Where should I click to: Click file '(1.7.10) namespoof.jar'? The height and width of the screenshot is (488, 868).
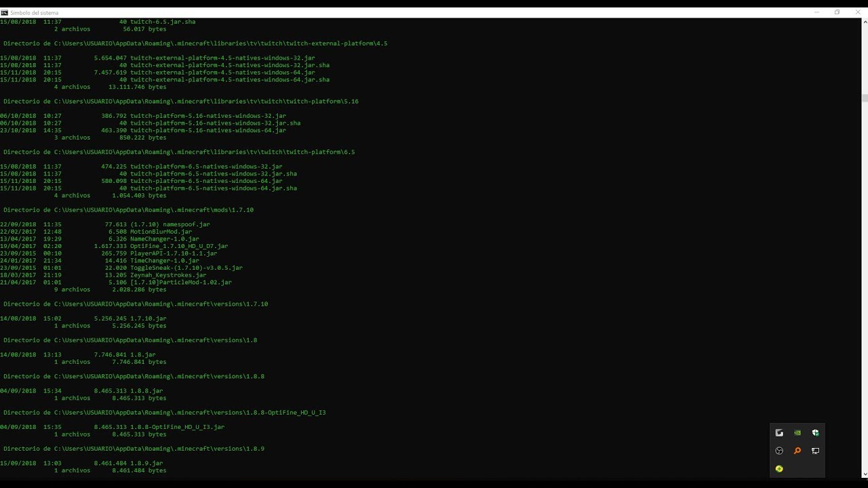click(x=170, y=224)
